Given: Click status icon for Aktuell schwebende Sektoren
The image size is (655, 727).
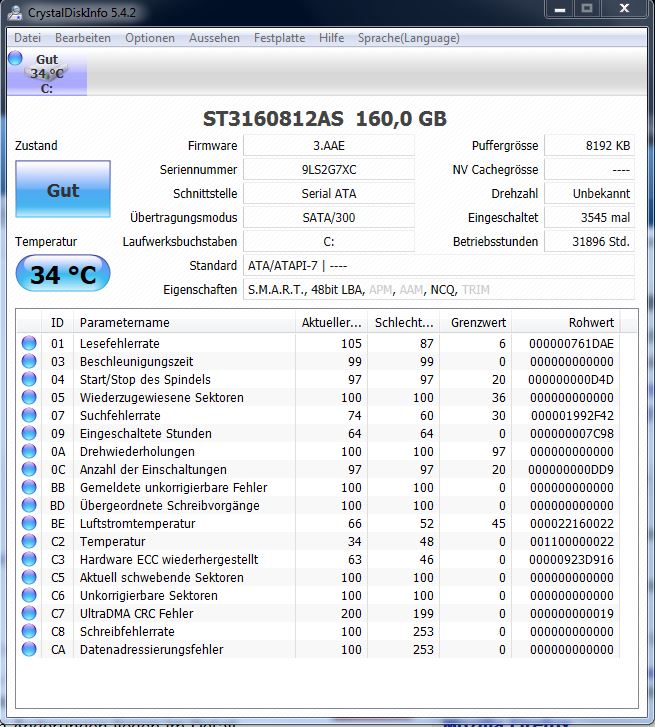Looking at the screenshot, I should click(x=29, y=577).
